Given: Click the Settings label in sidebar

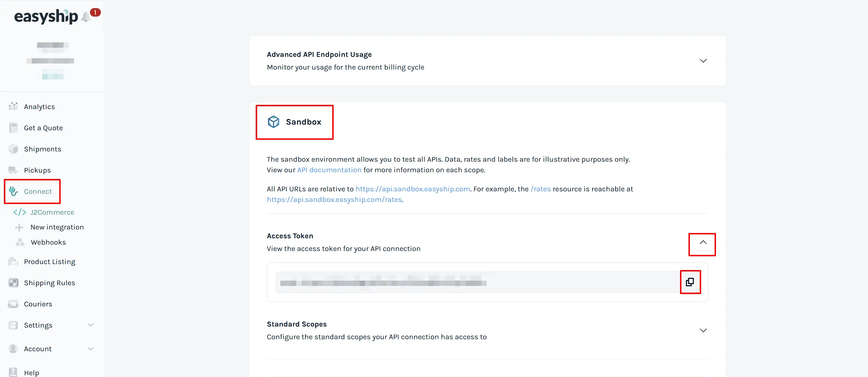Looking at the screenshot, I should (38, 325).
